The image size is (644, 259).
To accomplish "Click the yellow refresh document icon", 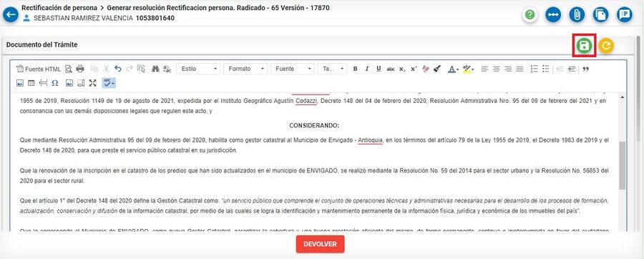I will (x=606, y=46).
